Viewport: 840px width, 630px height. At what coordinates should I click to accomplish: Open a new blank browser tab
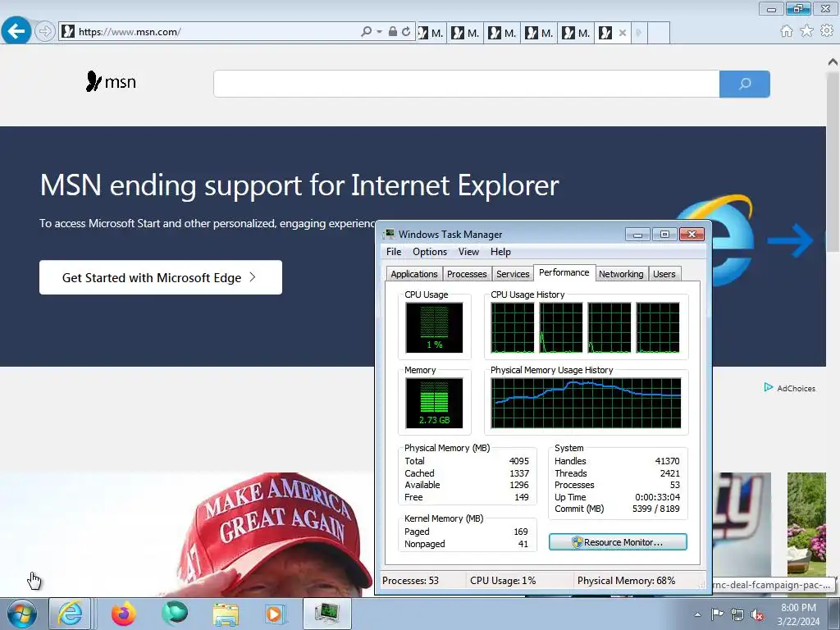click(x=659, y=33)
